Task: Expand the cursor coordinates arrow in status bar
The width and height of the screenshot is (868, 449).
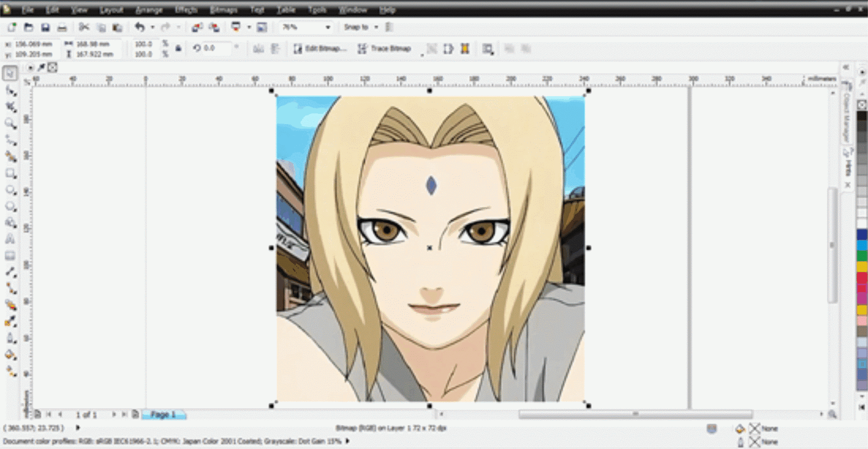Action: [78, 428]
